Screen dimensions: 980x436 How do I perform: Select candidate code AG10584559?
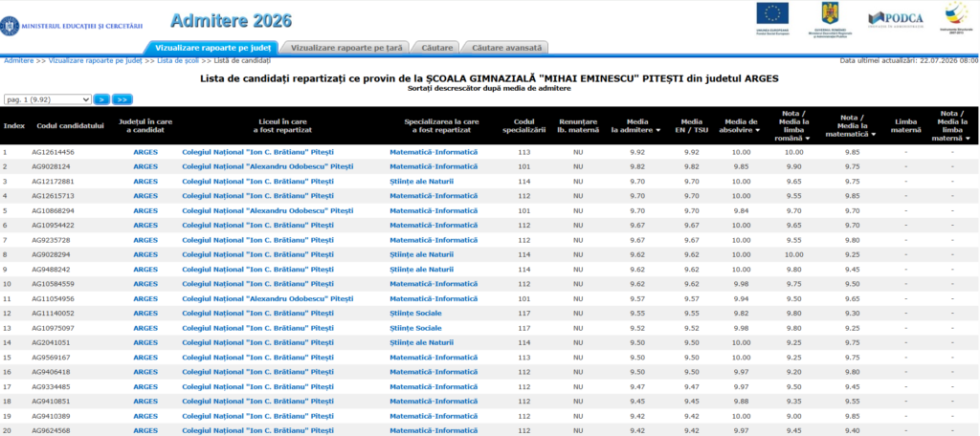point(52,284)
